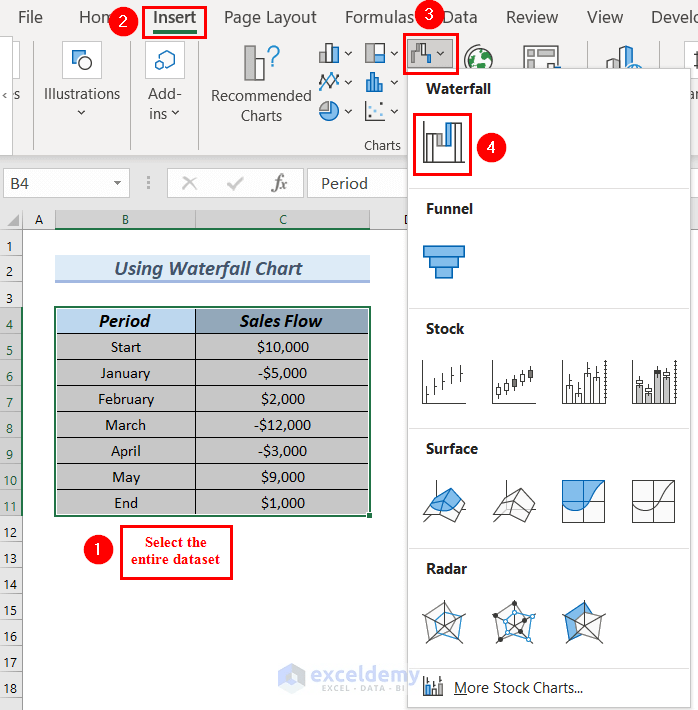
Task: Insert Radar with Markers chart
Action: 514,622
